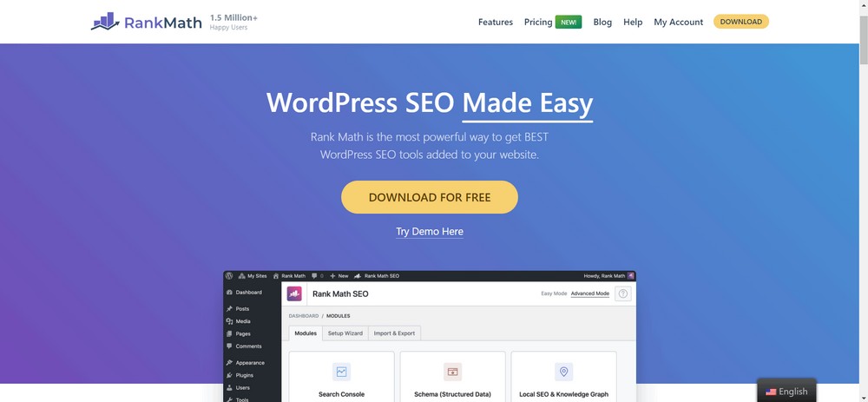The height and width of the screenshot is (402, 868).
Task: Click the plus icon next to New
Action: [332, 276]
